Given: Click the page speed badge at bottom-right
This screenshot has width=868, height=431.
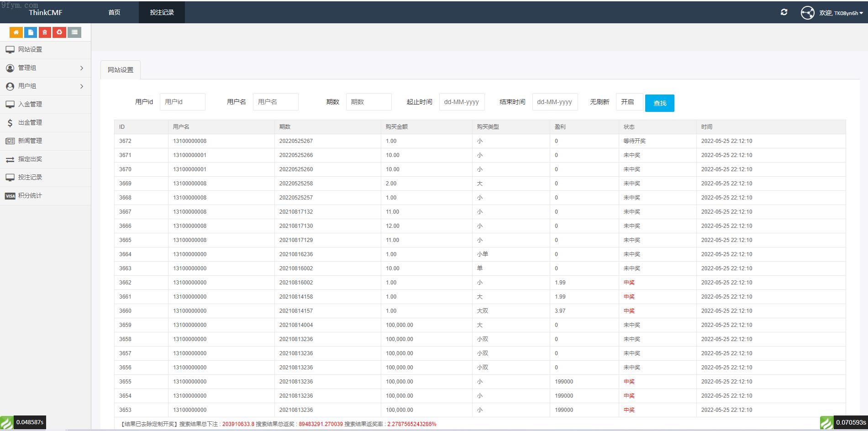Looking at the screenshot, I should click(x=844, y=422).
